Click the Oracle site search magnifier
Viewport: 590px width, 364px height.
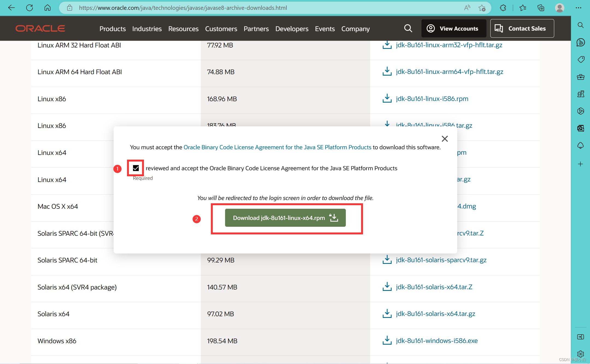tap(408, 28)
